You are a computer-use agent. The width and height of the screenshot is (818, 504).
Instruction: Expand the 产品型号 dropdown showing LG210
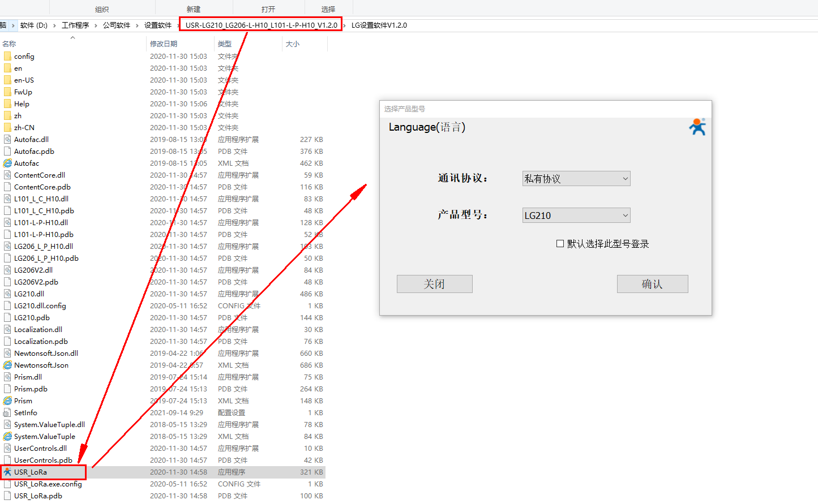point(576,216)
